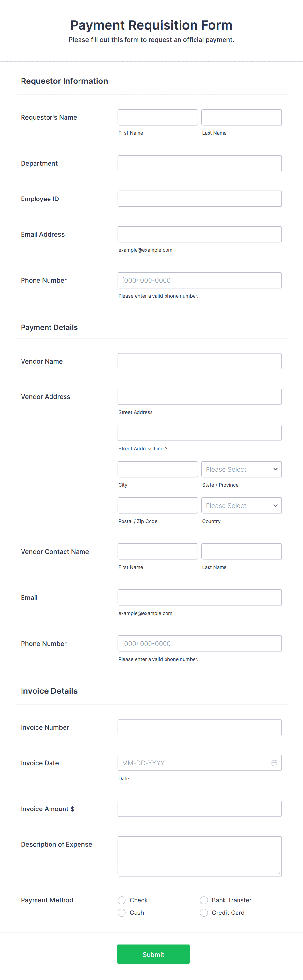Image resolution: width=303 pixels, height=980 pixels.
Task: Click the Department input field
Action: click(x=200, y=163)
